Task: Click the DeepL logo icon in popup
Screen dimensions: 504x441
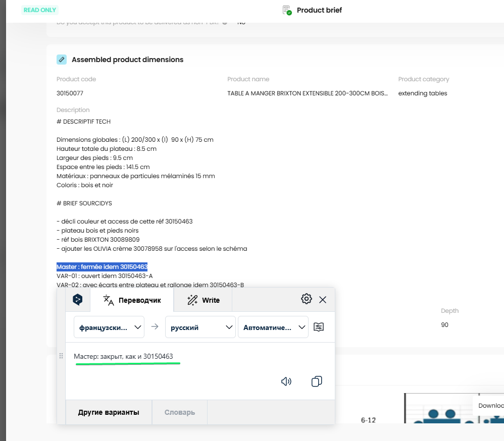Action: click(x=77, y=300)
